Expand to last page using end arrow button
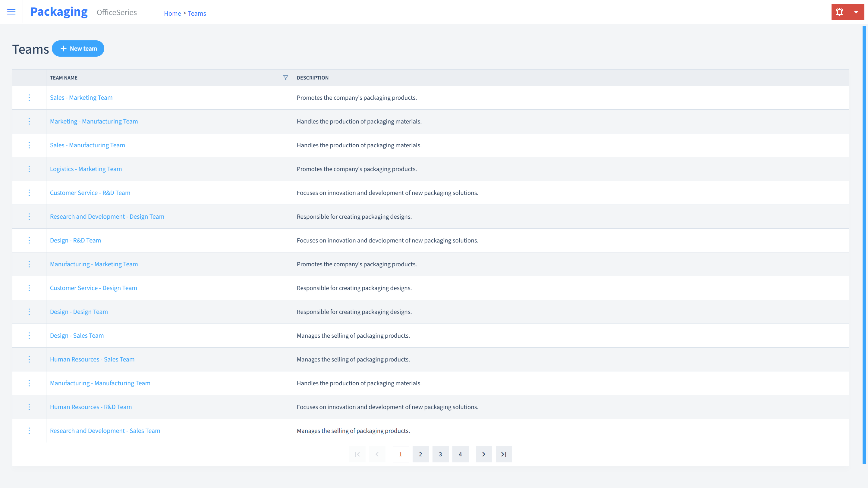Image resolution: width=868 pixels, height=488 pixels. pyautogui.click(x=504, y=454)
